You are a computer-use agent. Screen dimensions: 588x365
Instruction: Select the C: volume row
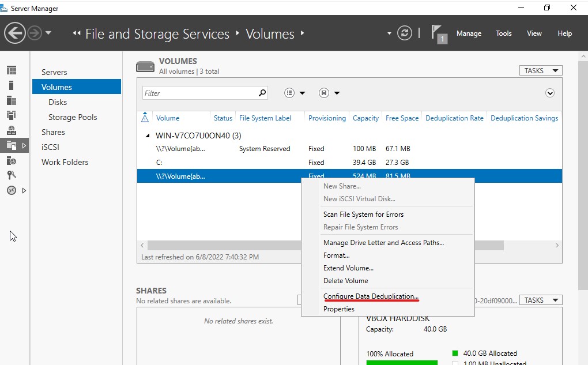(349, 163)
